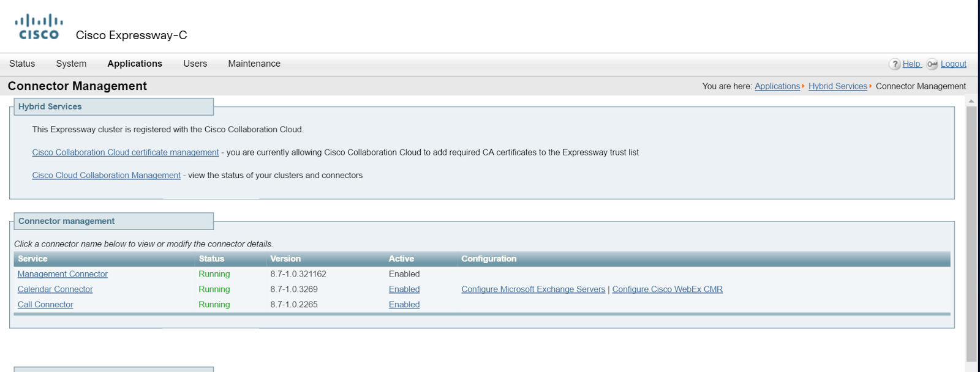The image size is (980, 372).
Task: Click the Connector Management page title
Action: click(77, 86)
